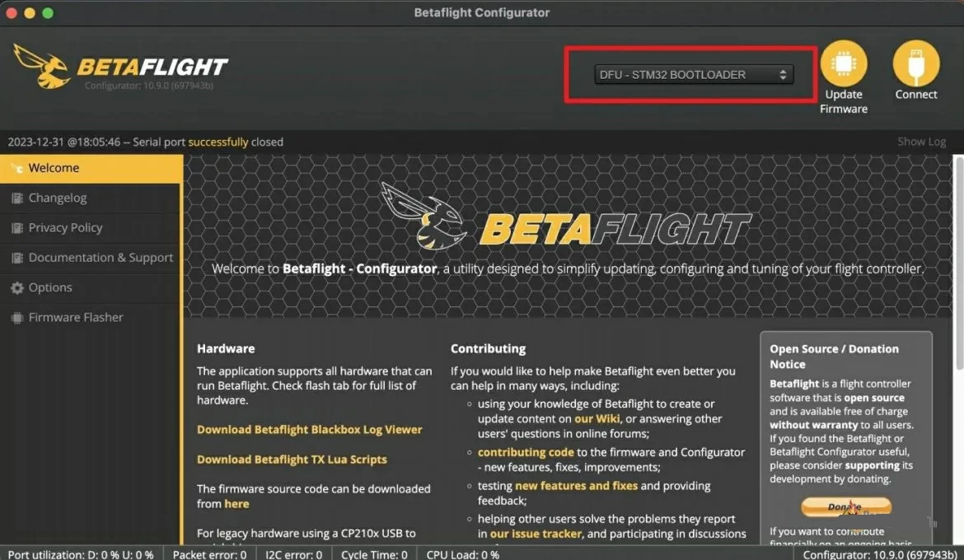Follow the 'our issue tracker' link
The height and width of the screenshot is (560, 964).
coord(536,534)
